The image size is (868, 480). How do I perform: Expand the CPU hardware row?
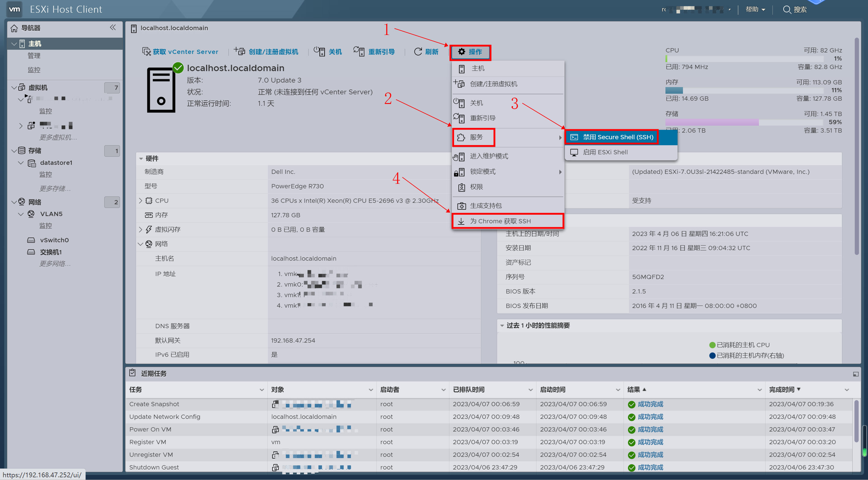point(140,201)
